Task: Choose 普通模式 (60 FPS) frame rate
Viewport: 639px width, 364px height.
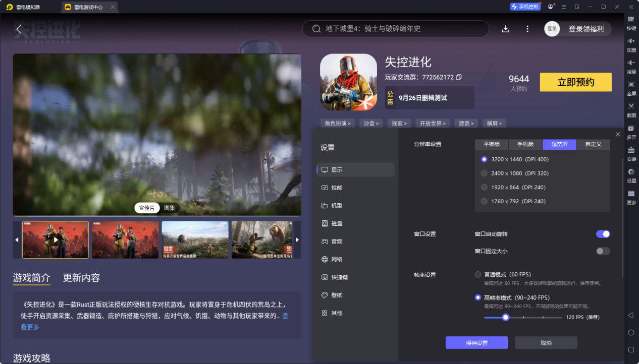Action: click(x=478, y=275)
